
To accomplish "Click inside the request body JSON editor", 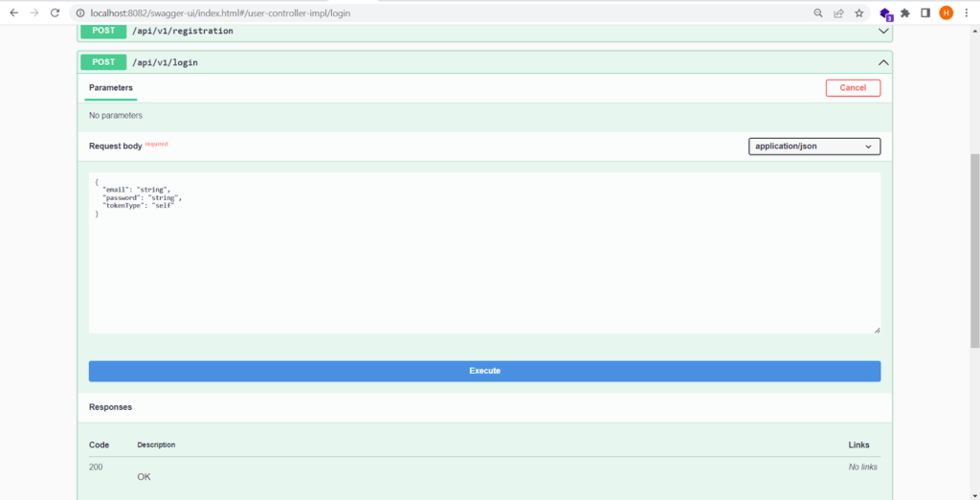I will [484, 253].
